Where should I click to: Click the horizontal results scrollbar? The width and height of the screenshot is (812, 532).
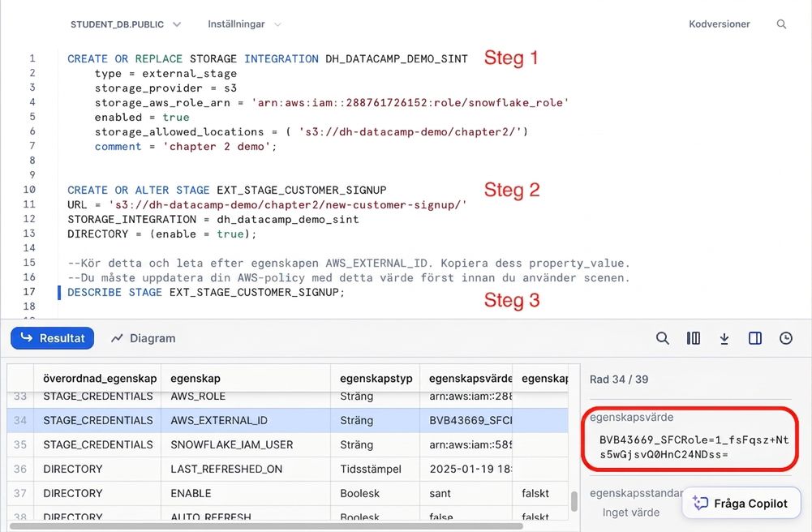coord(266,526)
